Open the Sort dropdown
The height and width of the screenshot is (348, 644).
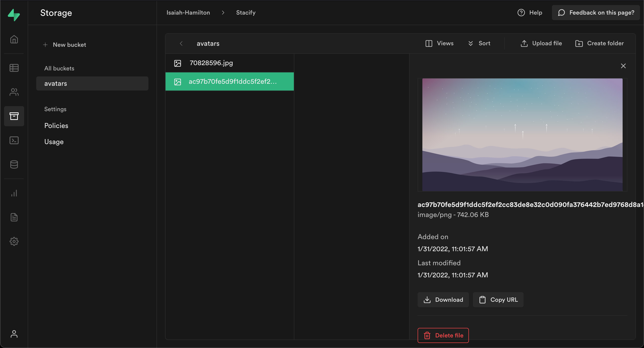tap(479, 43)
